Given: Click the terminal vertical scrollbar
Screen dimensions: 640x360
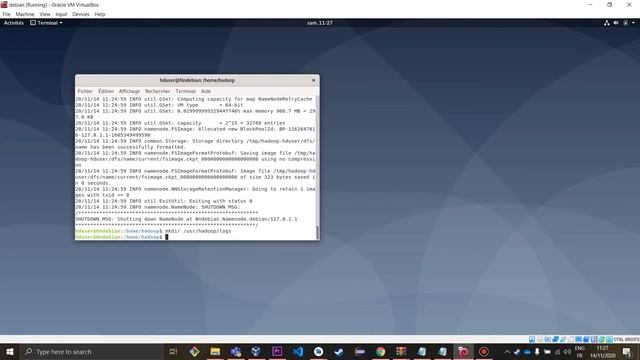Looking at the screenshot, I should [317, 168].
